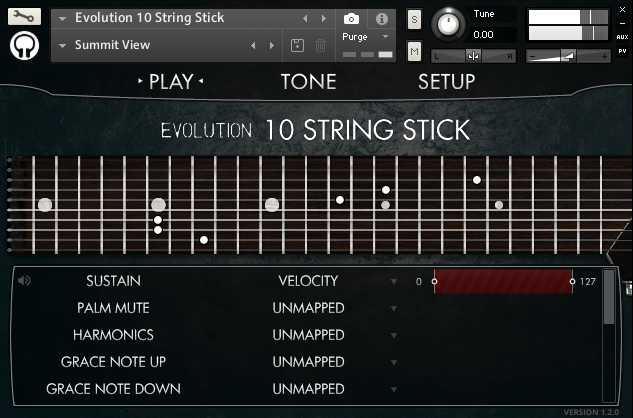The width and height of the screenshot is (633, 418).
Task: Select the SUSTAIN articulation
Action: 113,281
